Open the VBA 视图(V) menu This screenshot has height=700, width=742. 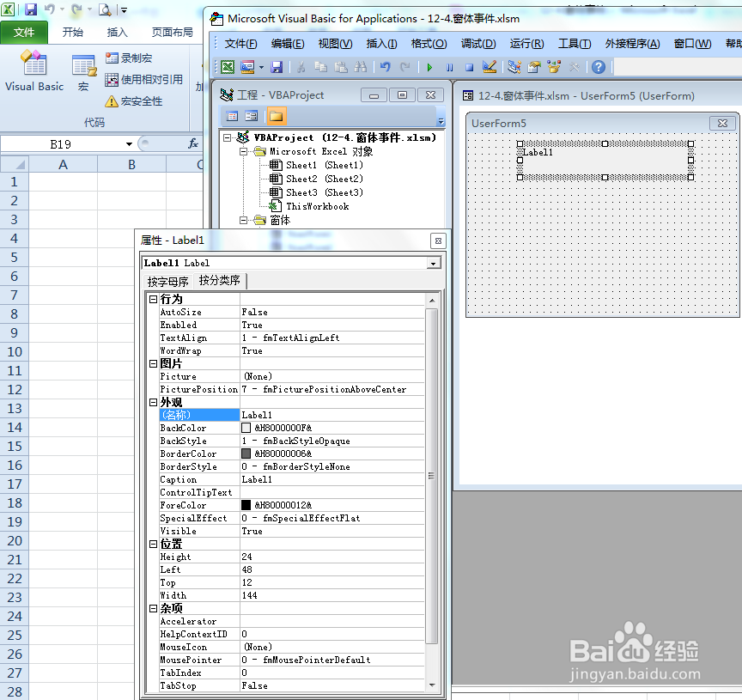click(x=335, y=44)
